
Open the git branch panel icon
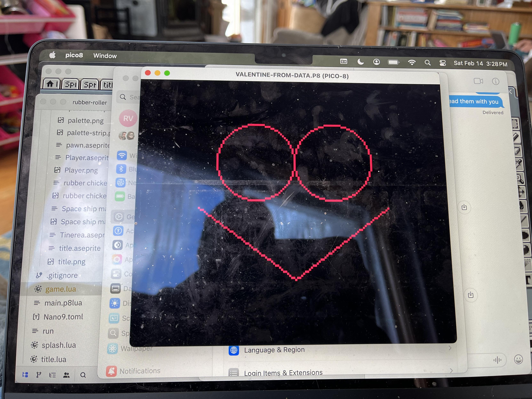point(39,375)
